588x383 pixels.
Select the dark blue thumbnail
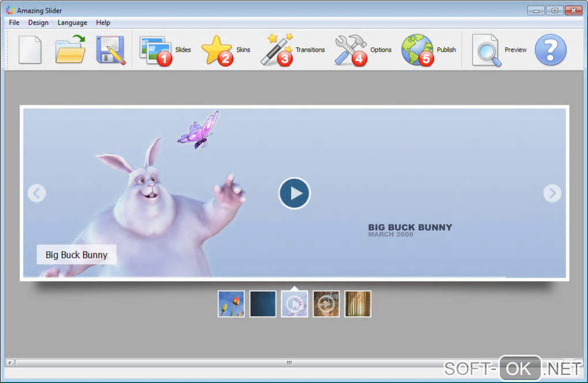pyautogui.click(x=262, y=304)
